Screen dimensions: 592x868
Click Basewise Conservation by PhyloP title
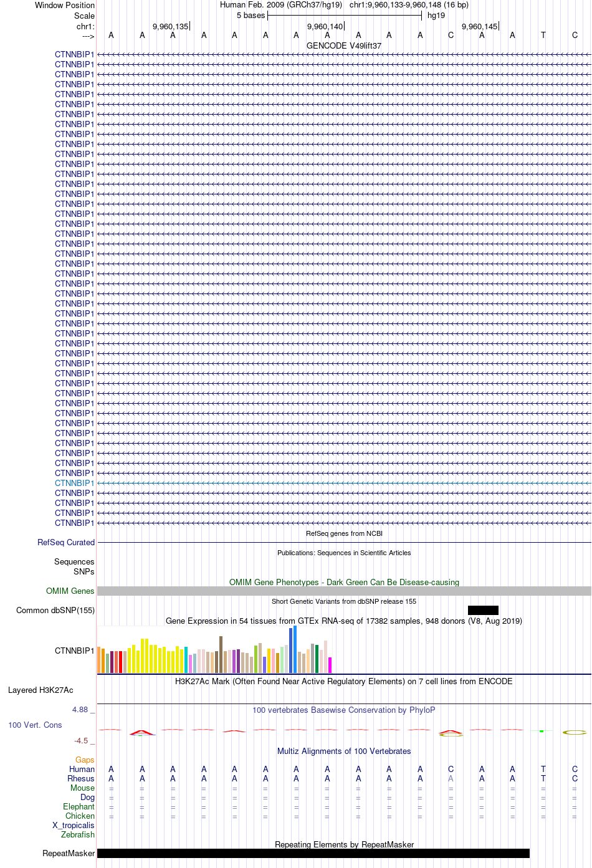(344, 710)
